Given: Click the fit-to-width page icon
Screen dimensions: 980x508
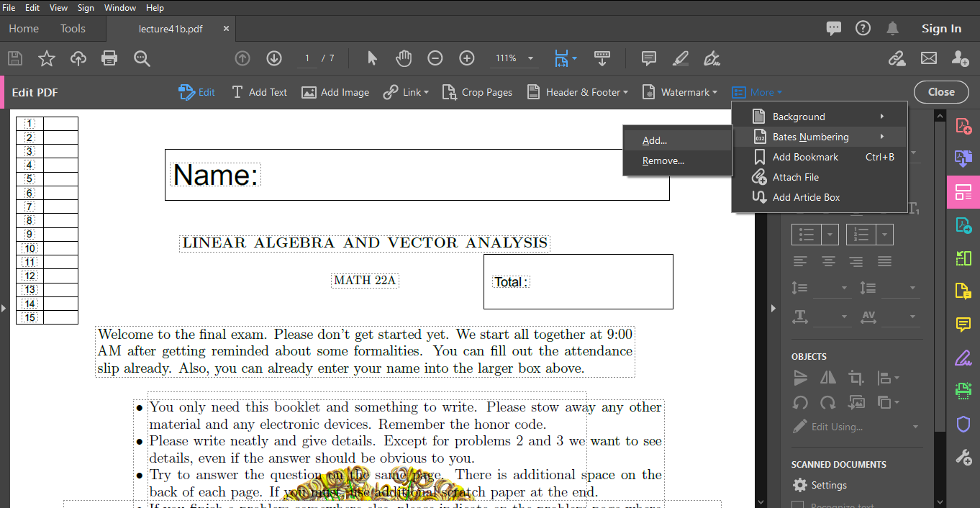Looking at the screenshot, I should tap(561, 58).
